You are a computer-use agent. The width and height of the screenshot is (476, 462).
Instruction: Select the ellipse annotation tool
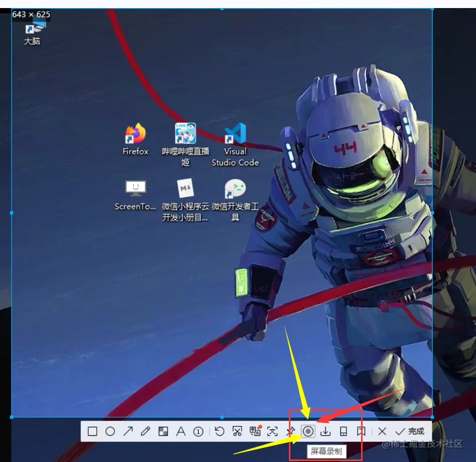point(110,431)
